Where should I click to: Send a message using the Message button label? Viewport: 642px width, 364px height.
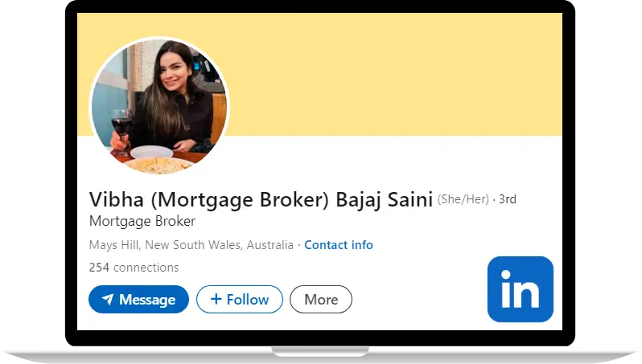tap(147, 300)
